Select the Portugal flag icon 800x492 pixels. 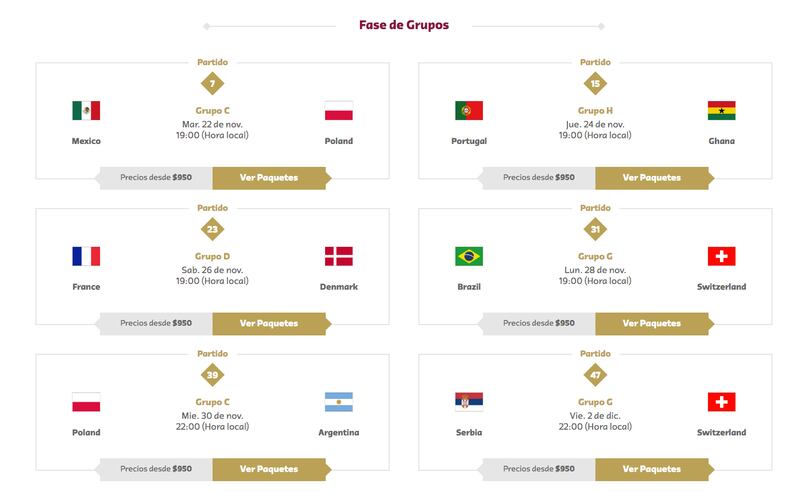pyautogui.click(x=469, y=110)
